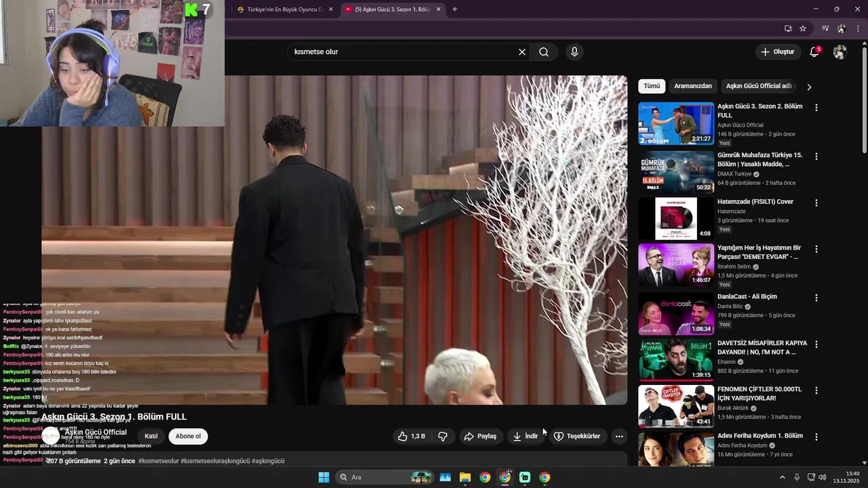Open the Hatemzade (FISILTI) Cover thumbnail
Viewport: 868px width, 488px height.
click(676, 219)
